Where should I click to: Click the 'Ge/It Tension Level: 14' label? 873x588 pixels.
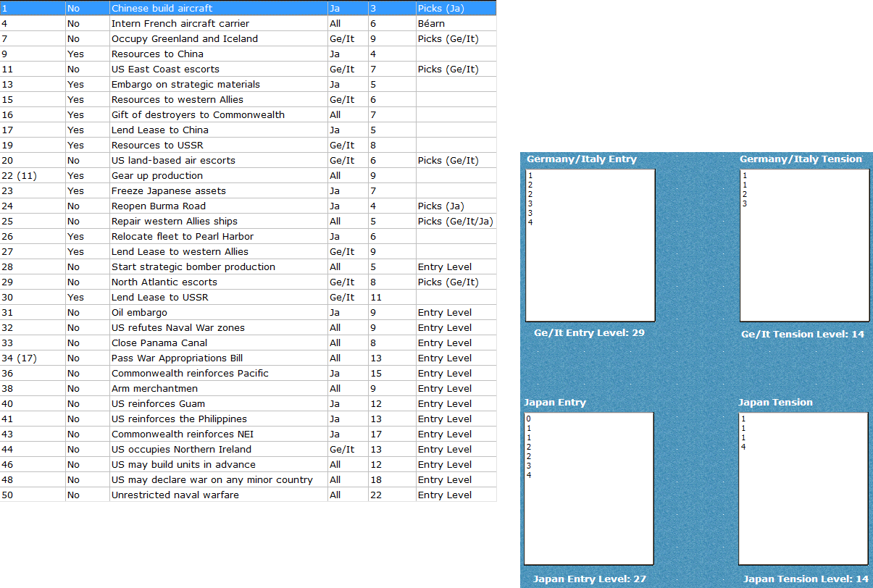click(x=803, y=335)
